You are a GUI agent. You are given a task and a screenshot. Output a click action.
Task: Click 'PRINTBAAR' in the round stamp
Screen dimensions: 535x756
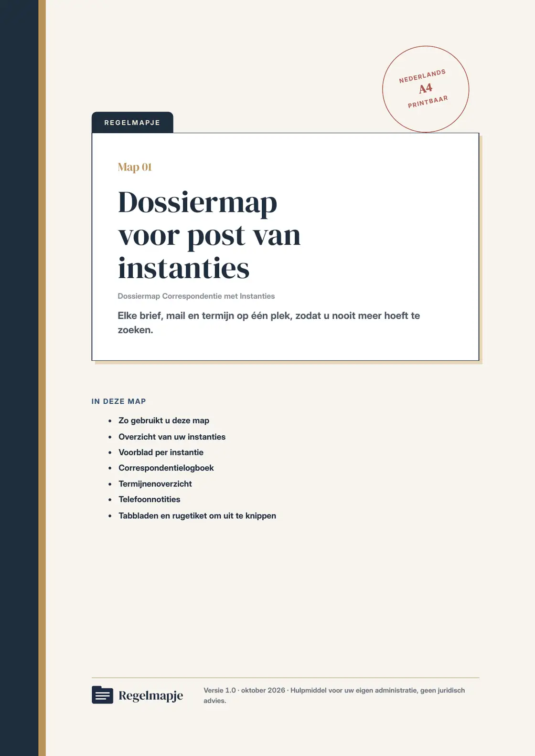(428, 102)
